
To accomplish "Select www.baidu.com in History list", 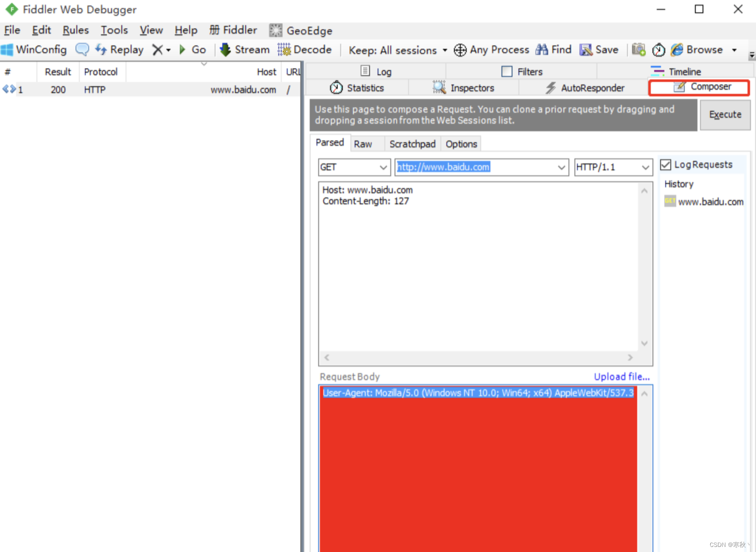I will (704, 202).
